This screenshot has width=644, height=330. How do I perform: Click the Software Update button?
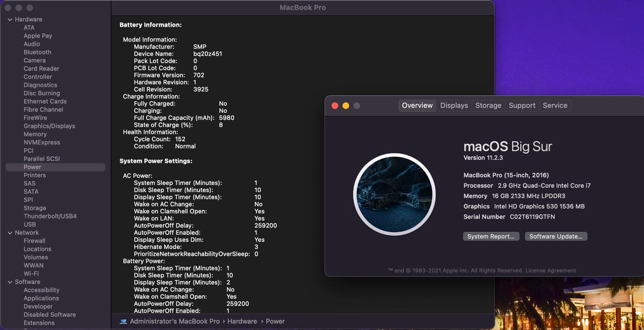(556, 236)
